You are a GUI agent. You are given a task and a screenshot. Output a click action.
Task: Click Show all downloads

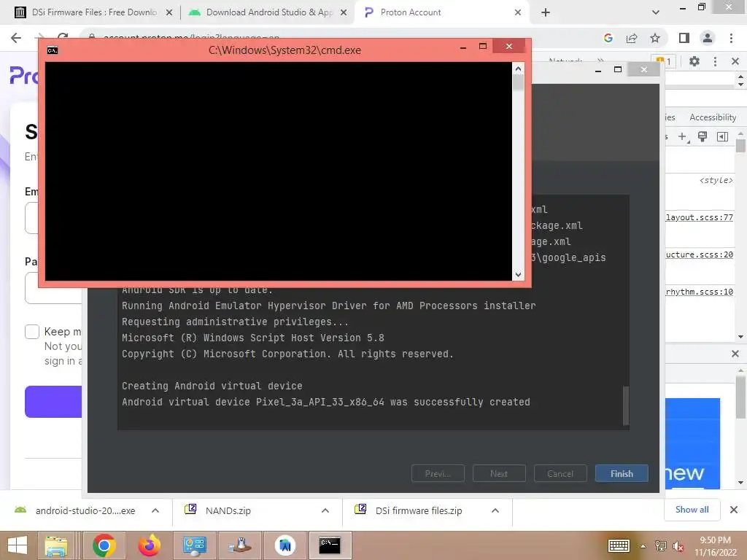(692, 510)
